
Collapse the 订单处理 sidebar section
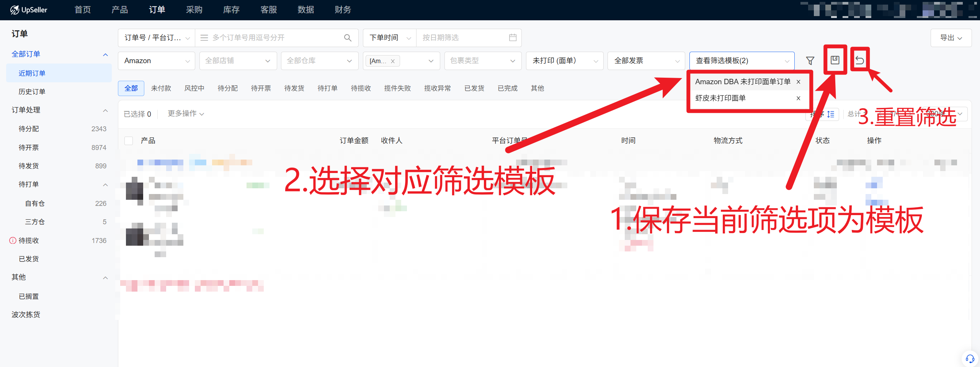click(105, 110)
